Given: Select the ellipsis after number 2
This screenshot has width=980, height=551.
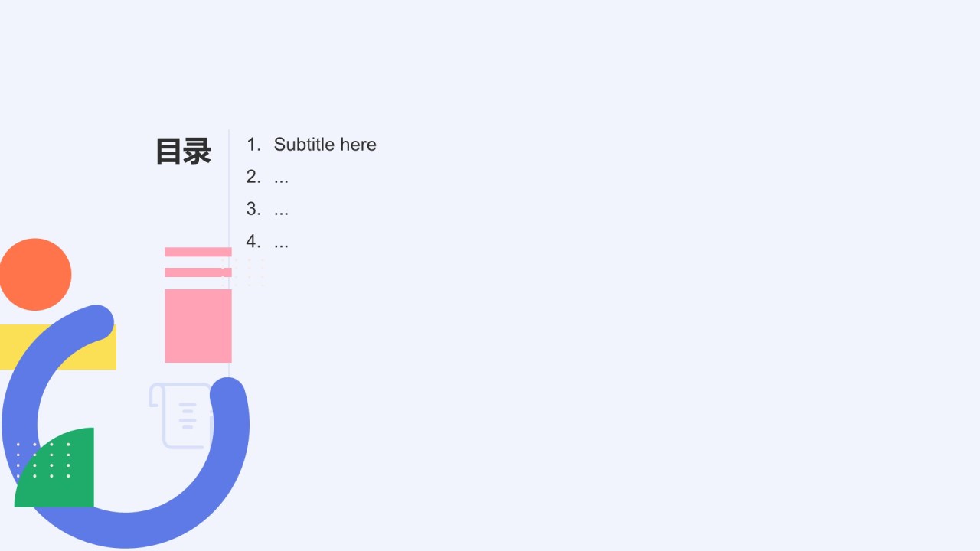Looking at the screenshot, I should [x=281, y=178].
